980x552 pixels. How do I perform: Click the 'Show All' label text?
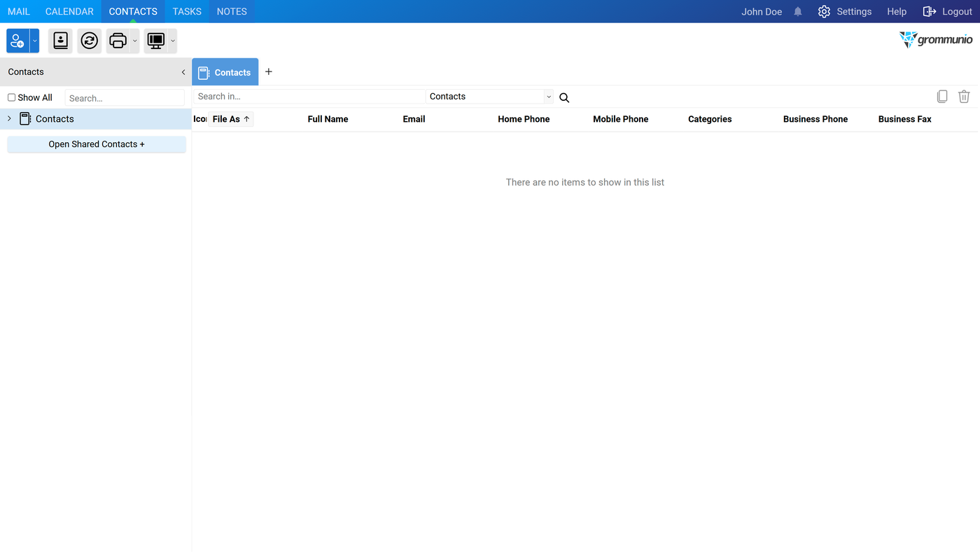coord(35,98)
